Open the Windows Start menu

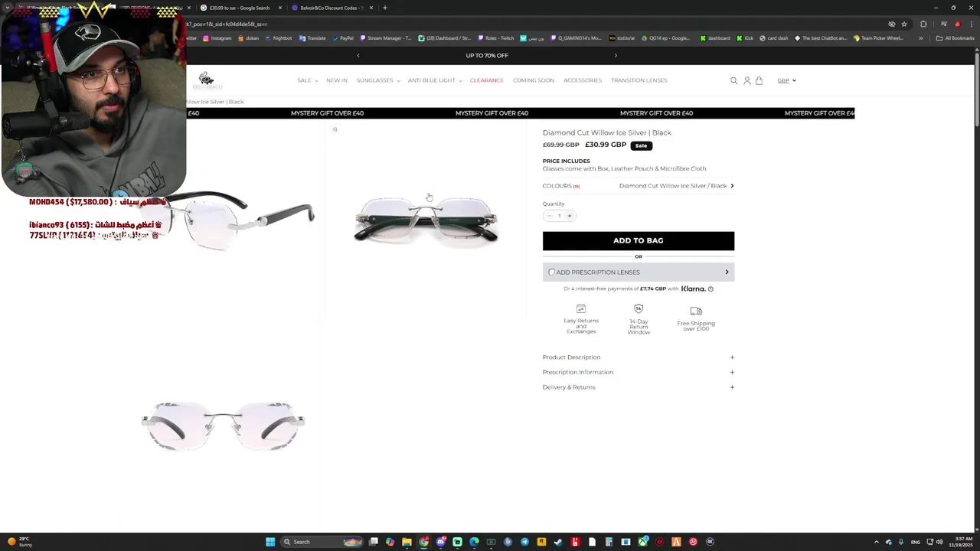(270, 542)
